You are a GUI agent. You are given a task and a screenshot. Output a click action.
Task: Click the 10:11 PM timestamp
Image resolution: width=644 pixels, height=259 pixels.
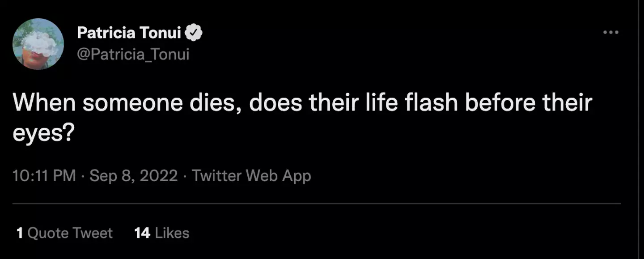click(44, 176)
